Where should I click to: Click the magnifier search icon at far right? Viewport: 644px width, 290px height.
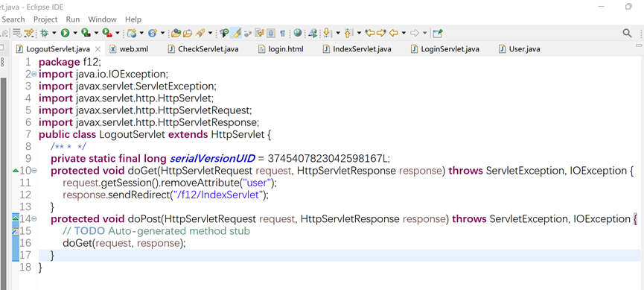(x=627, y=33)
